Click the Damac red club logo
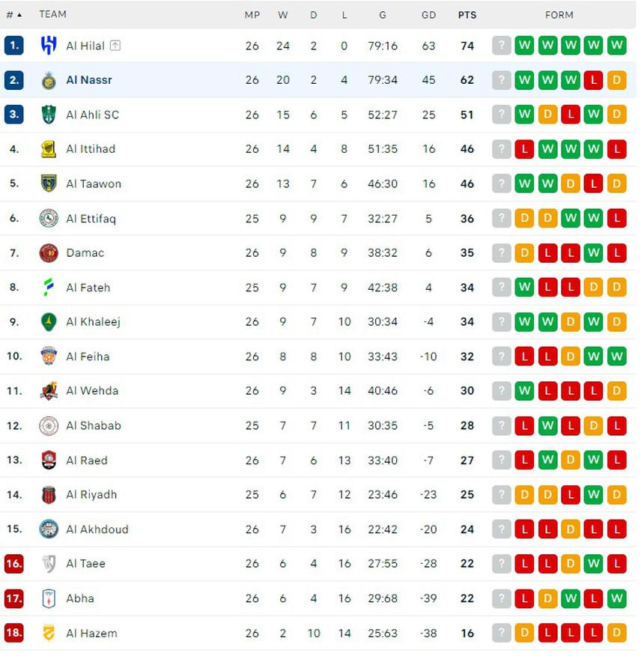Viewport: 644px width, 659px height. click(49, 253)
